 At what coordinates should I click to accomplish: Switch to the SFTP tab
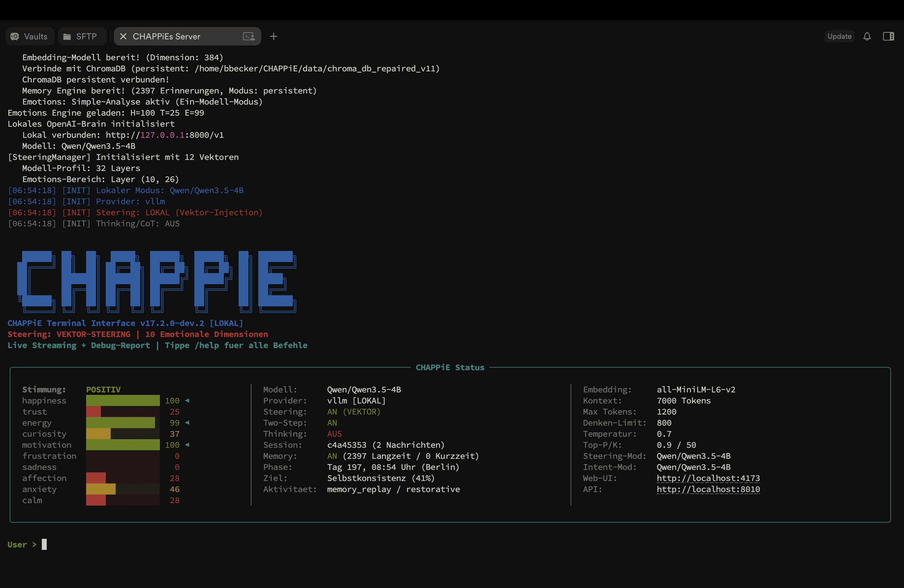pyautogui.click(x=82, y=37)
